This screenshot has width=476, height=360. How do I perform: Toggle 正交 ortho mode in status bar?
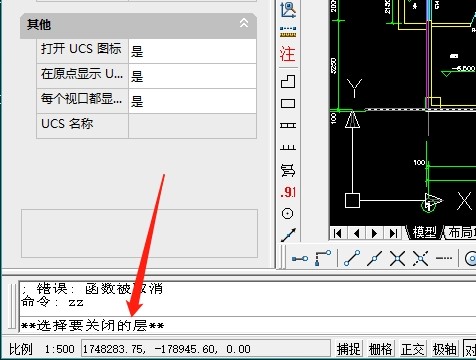[412, 349]
